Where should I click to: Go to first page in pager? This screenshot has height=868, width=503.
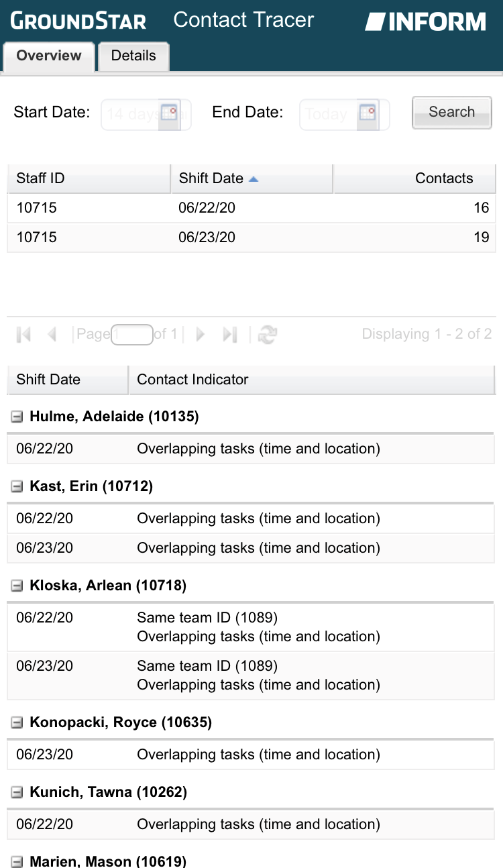[x=24, y=334]
